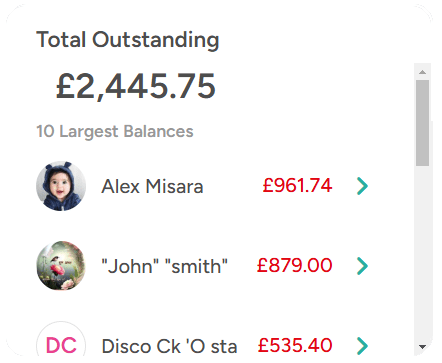Click the blank card area right of the total
The width and height of the screenshot is (442, 363).
[313, 86]
